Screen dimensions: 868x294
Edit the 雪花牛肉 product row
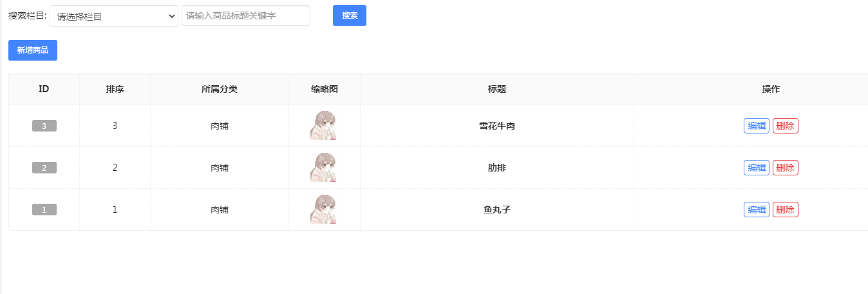(757, 126)
